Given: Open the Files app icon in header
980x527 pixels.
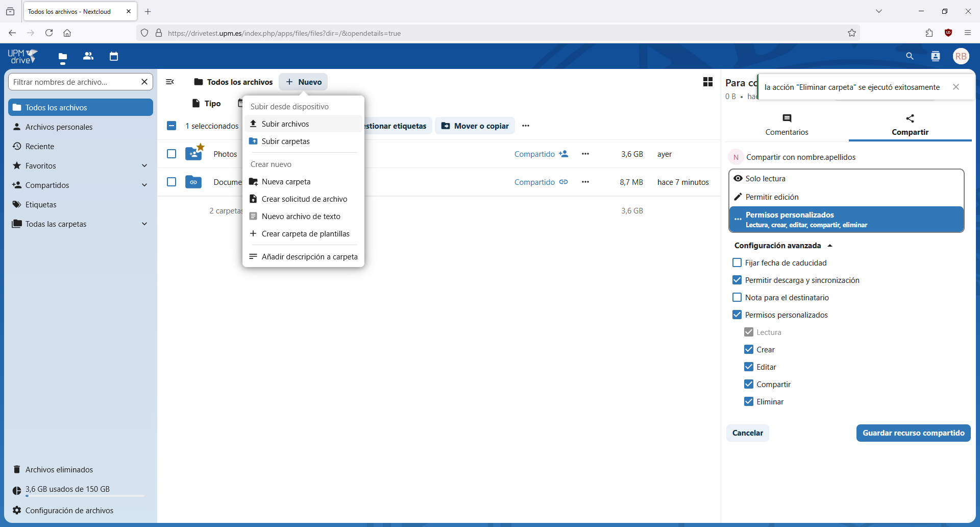Looking at the screenshot, I should 63,57.
